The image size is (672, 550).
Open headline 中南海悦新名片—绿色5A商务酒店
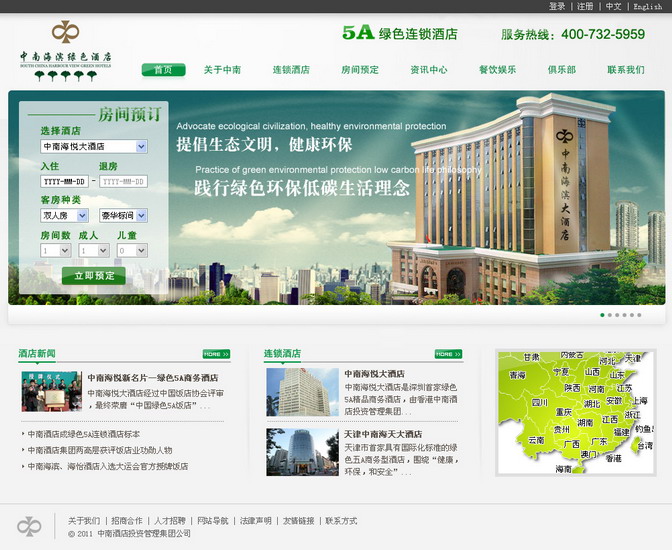click(x=153, y=378)
